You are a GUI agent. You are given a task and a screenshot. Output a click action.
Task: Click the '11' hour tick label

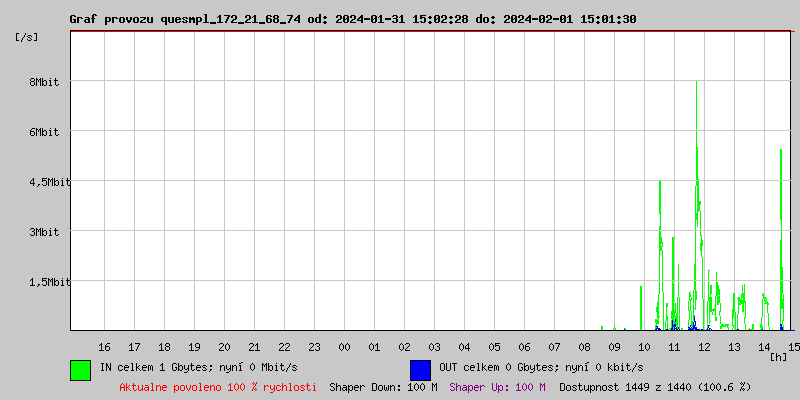[x=674, y=347]
